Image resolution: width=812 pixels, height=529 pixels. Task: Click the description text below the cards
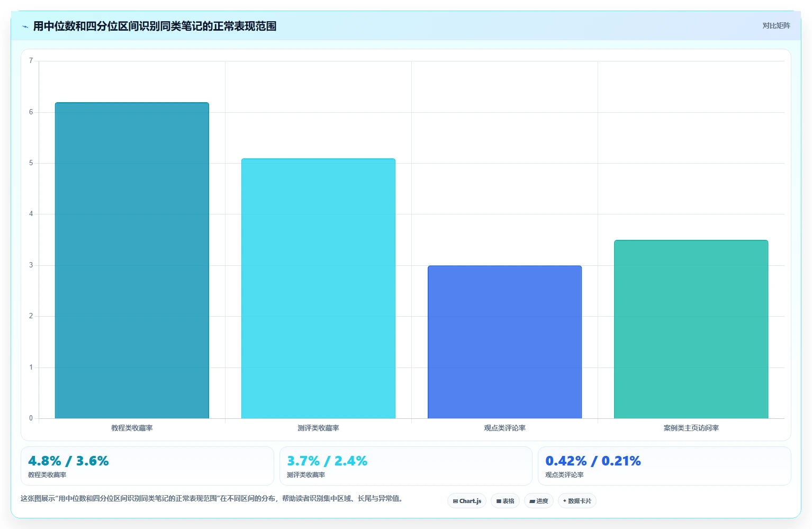(x=213, y=498)
